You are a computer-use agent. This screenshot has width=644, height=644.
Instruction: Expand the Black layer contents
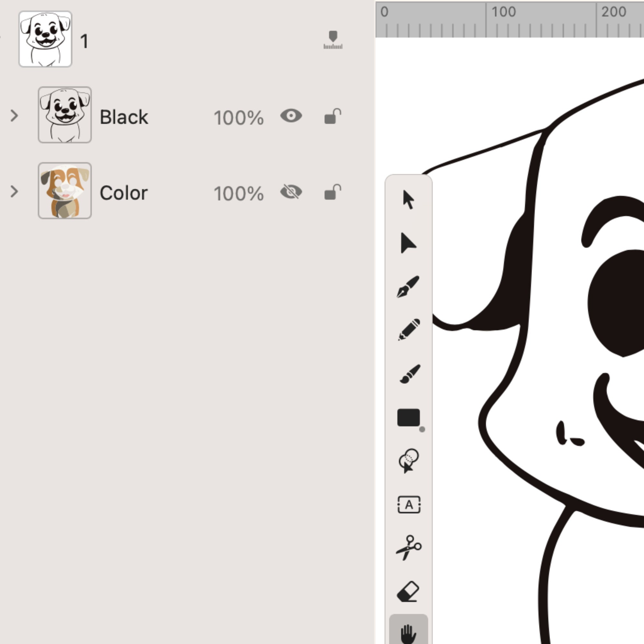[x=14, y=116]
